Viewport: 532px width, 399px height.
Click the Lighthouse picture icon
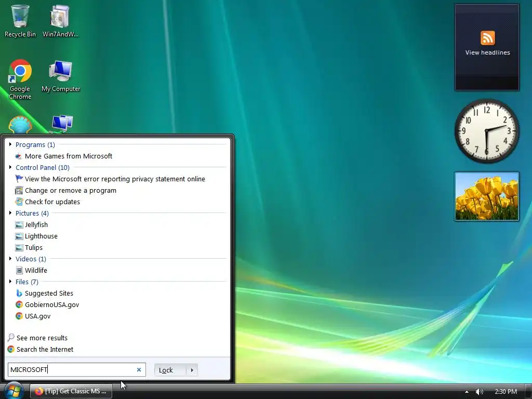pos(19,236)
